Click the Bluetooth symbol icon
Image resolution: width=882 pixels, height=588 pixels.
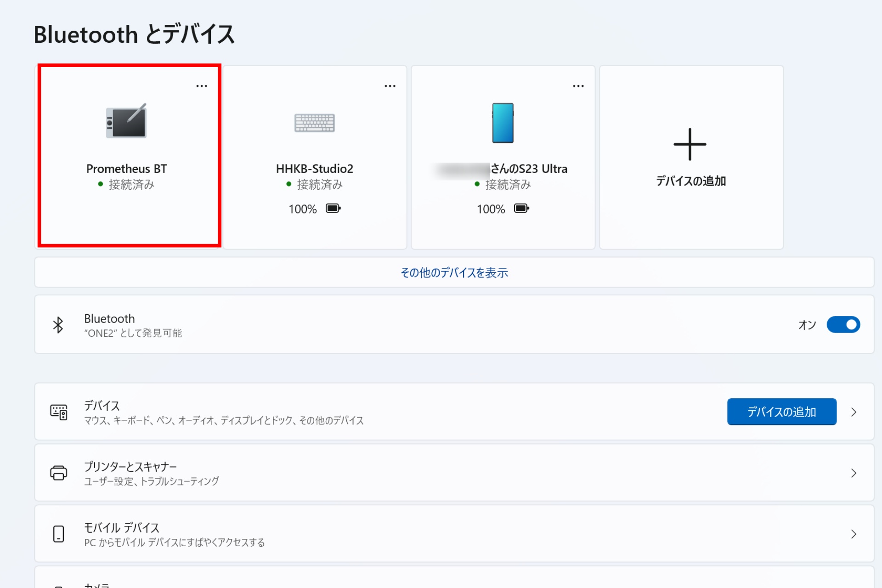58,325
